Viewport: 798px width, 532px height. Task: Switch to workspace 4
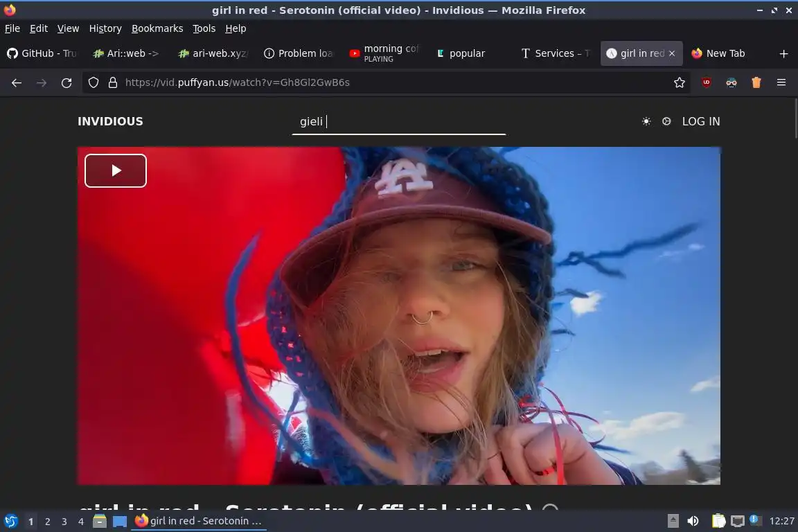coord(80,522)
